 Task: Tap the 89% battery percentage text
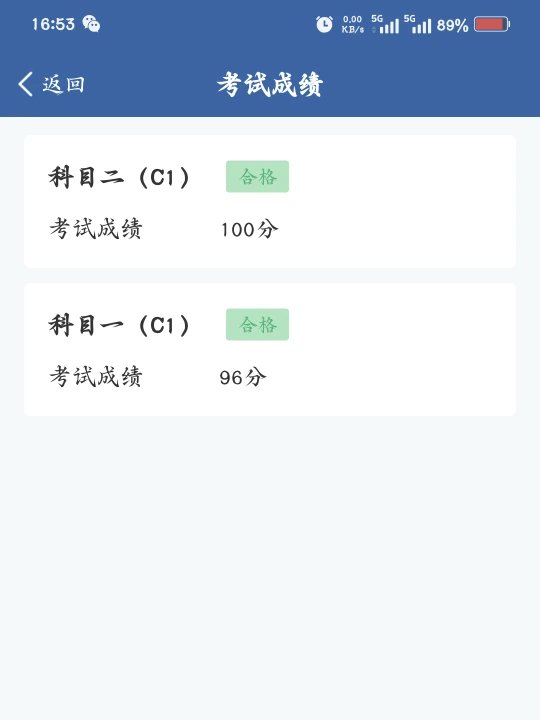pos(452,25)
